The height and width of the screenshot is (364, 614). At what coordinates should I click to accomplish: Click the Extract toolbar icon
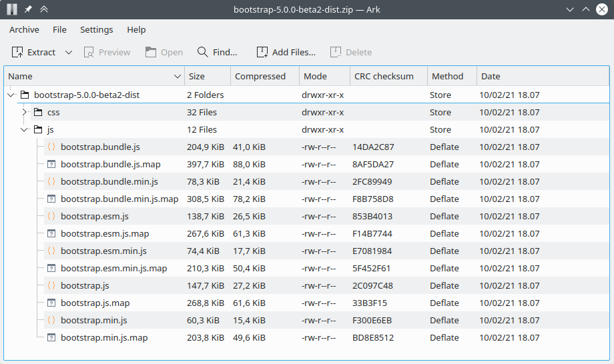(17, 52)
